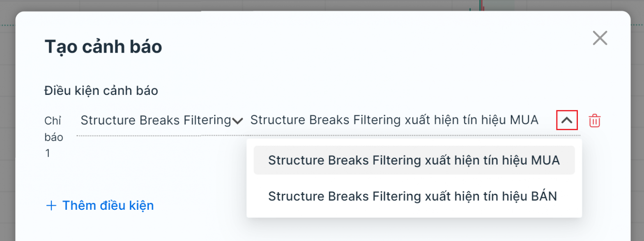Click chevron next to Structure Breaks Filtering indicator

coord(237,121)
